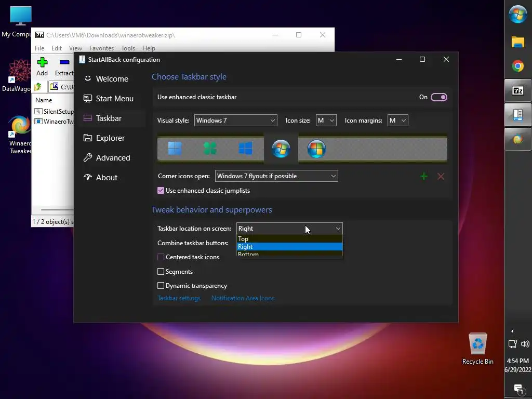Screen dimensions: 532x399
Task: Select the Windows Vista style orb icon
Action: [x=316, y=149]
